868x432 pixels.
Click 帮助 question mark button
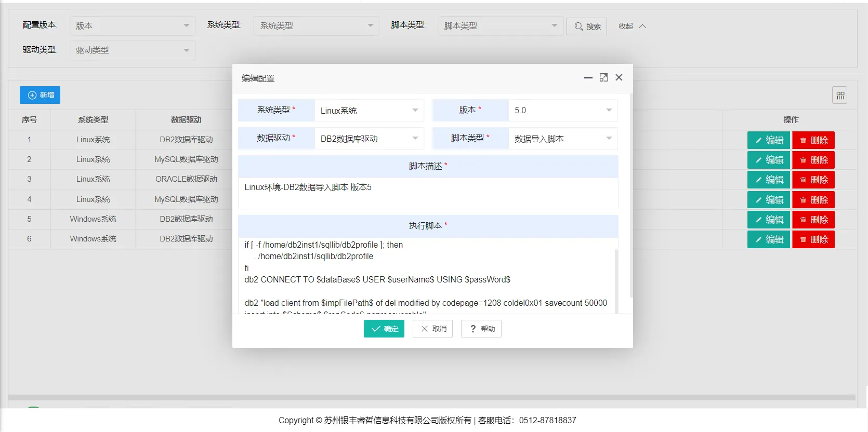481,329
